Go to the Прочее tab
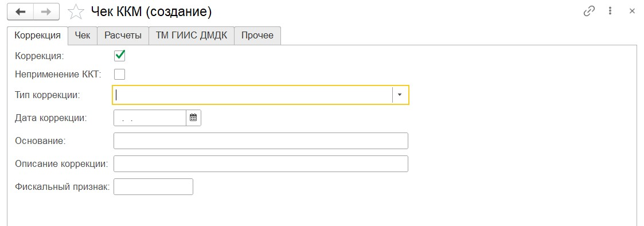This screenshot has height=226, width=644. [257, 36]
